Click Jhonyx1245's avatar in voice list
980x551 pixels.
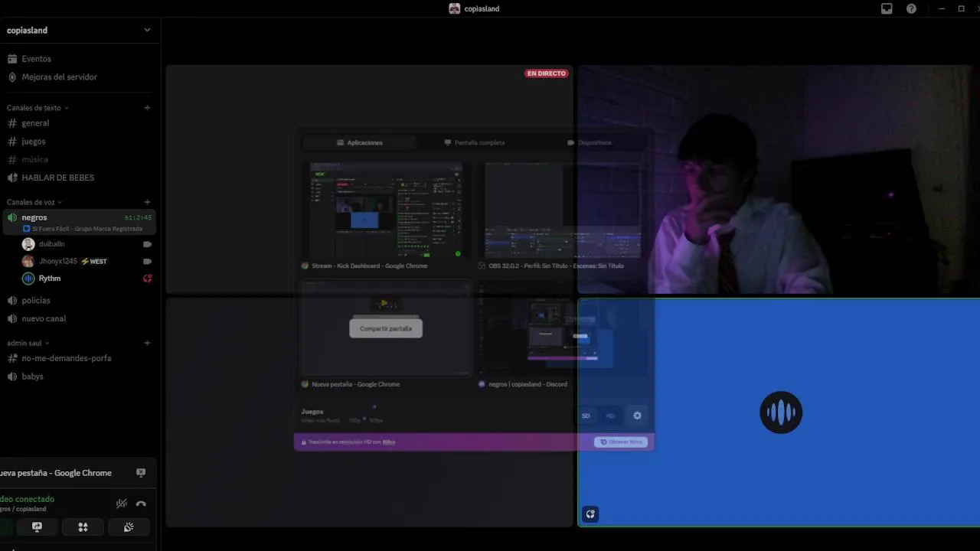(28, 262)
